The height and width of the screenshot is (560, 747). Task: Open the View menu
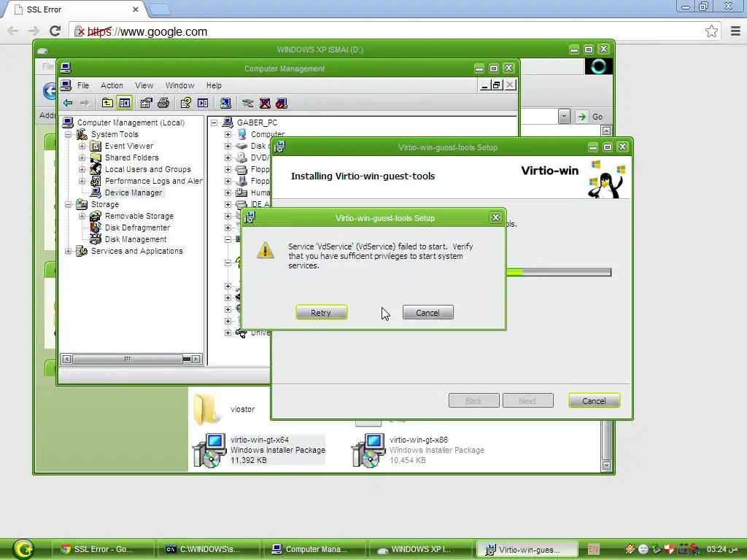coord(144,85)
